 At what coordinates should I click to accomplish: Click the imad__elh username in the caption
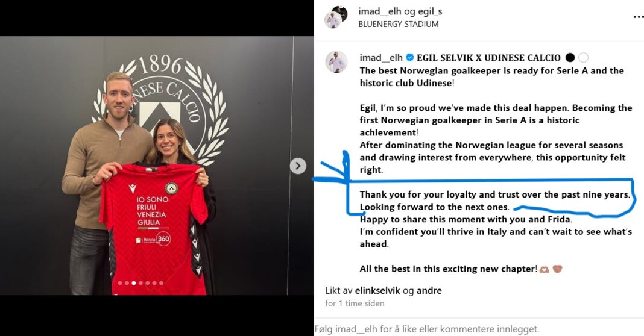coord(380,57)
